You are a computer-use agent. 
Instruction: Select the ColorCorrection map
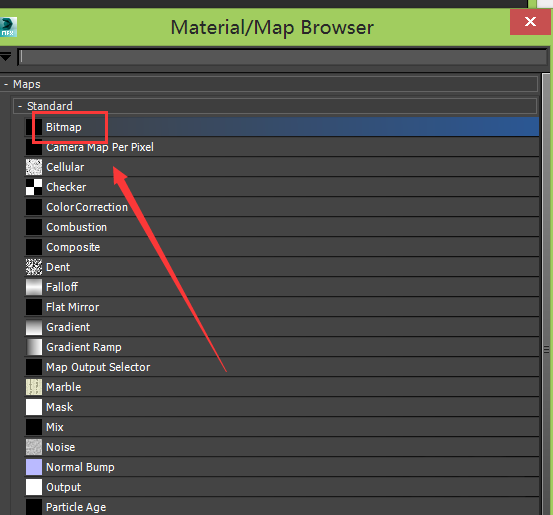click(282, 207)
